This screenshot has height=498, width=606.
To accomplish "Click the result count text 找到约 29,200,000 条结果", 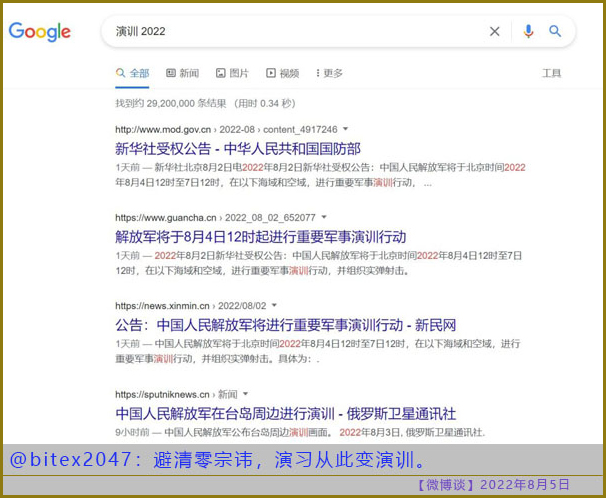I will point(171,104).
